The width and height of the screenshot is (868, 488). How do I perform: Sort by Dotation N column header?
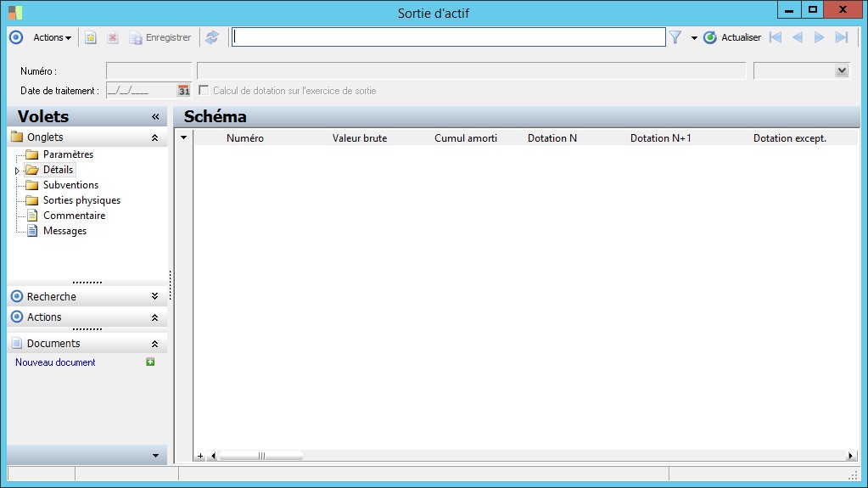pyautogui.click(x=552, y=138)
